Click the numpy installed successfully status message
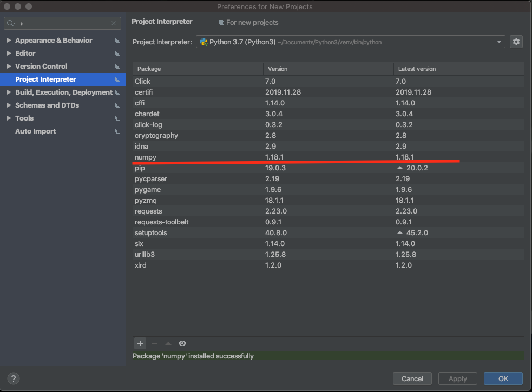 [193, 356]
